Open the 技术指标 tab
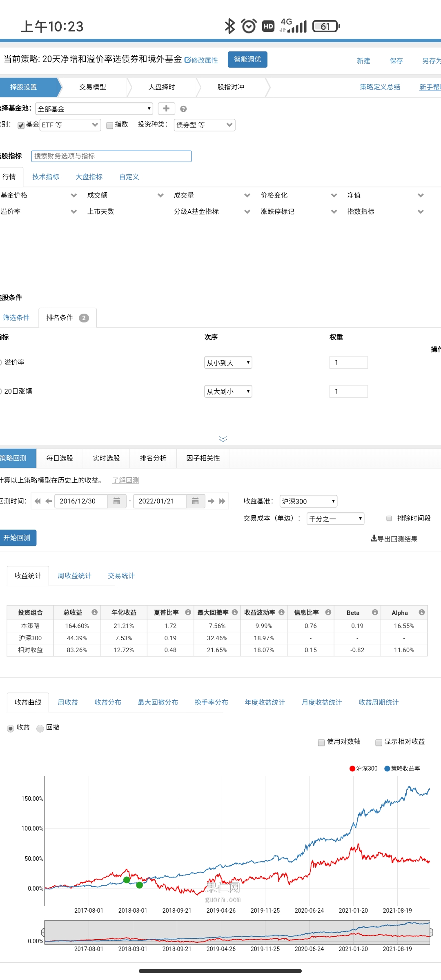Image resolution: width=441 pixels, height=980 pixels. [x=46, y=176]
